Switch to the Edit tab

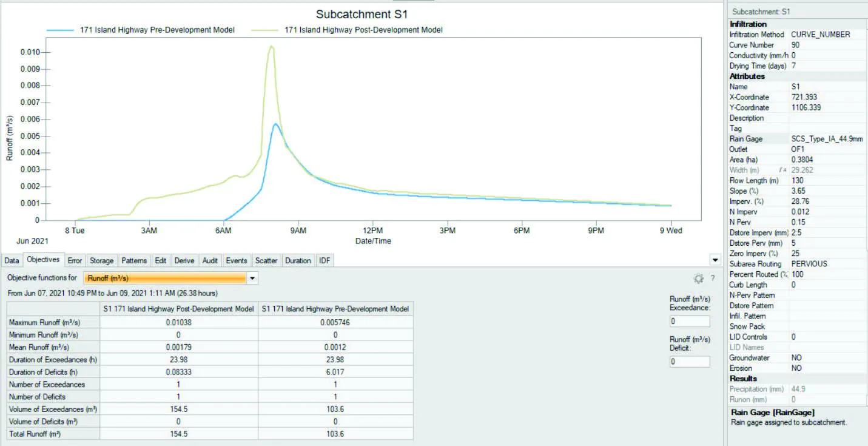pos(160,260)
